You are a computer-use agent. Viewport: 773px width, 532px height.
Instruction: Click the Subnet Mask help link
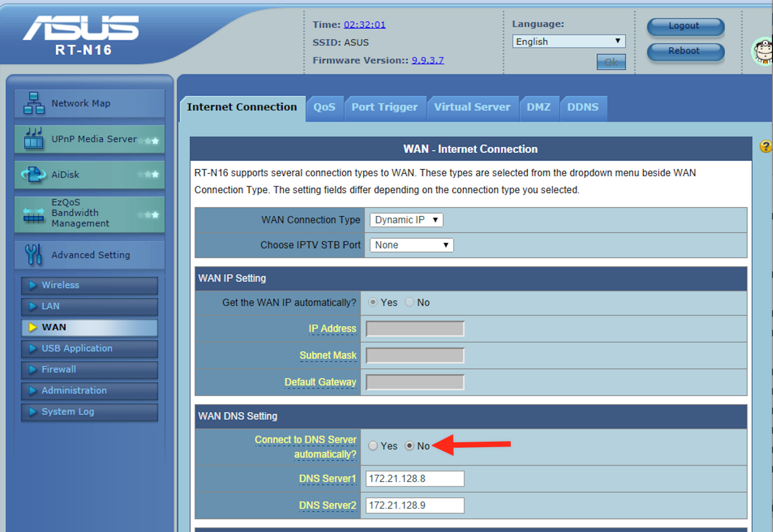(x=328, y=355)
